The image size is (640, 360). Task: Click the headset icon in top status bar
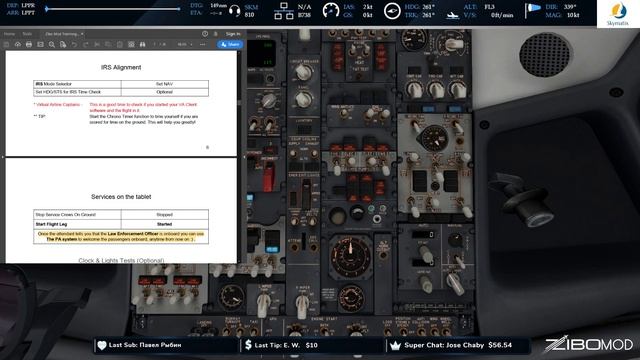pyautogui.click(x=234, y=10)
